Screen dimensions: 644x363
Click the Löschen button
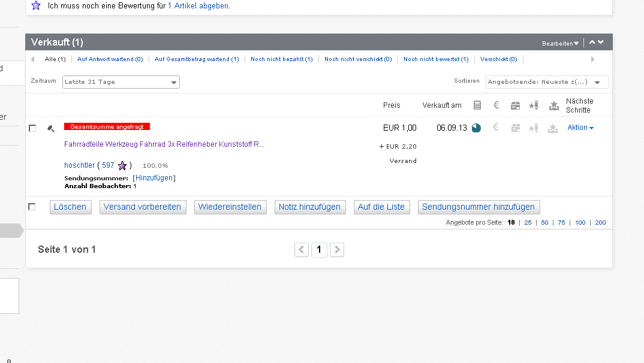coord(70,207)
